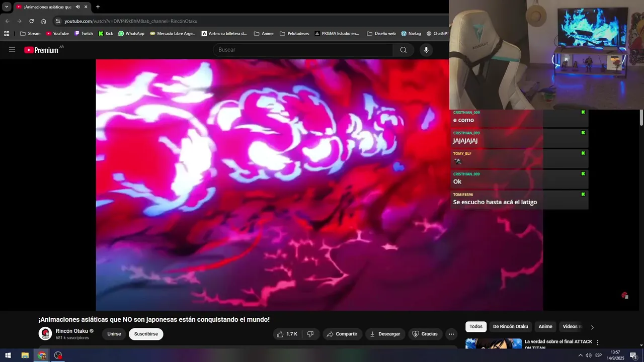Click the page vertical scrollbar
The height and width of the screenshot is (362, 644).
click(641, 118)
